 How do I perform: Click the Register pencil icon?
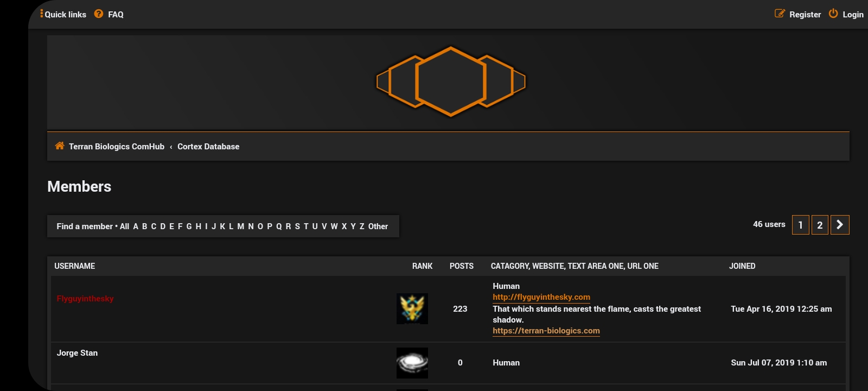pyautogui.click(x=780, y=14)
